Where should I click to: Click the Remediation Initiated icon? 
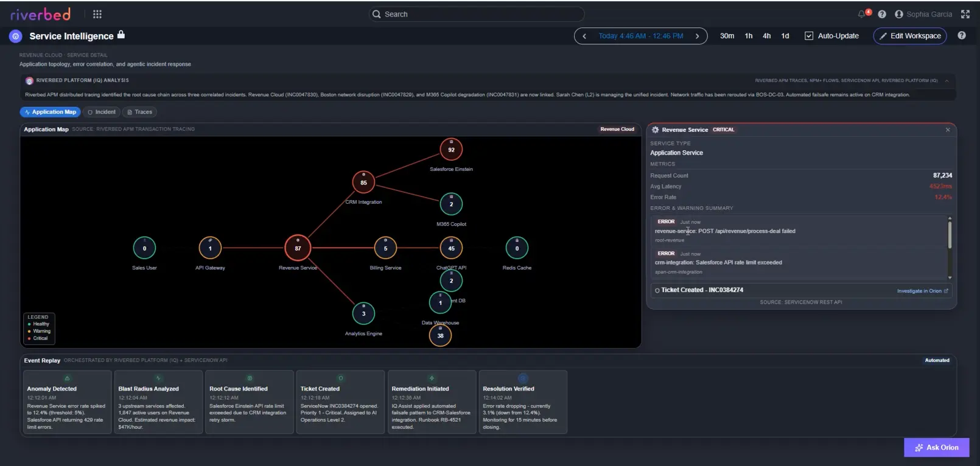pos(432,378)
